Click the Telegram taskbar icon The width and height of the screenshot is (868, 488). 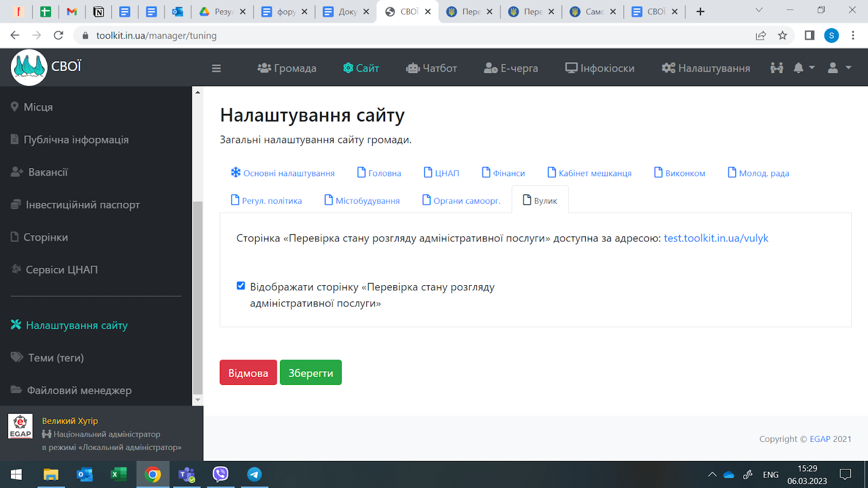coord(254,474)
